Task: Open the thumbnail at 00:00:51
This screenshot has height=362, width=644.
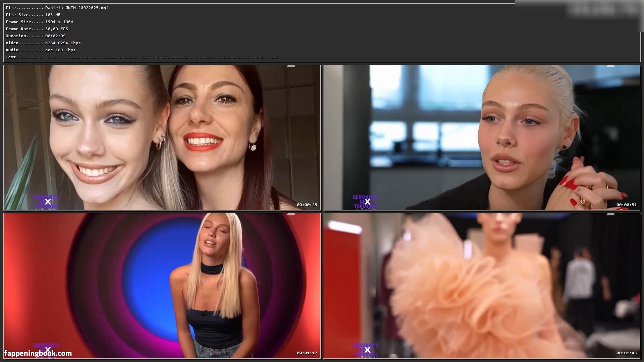Action: click(x=481, y=137)
